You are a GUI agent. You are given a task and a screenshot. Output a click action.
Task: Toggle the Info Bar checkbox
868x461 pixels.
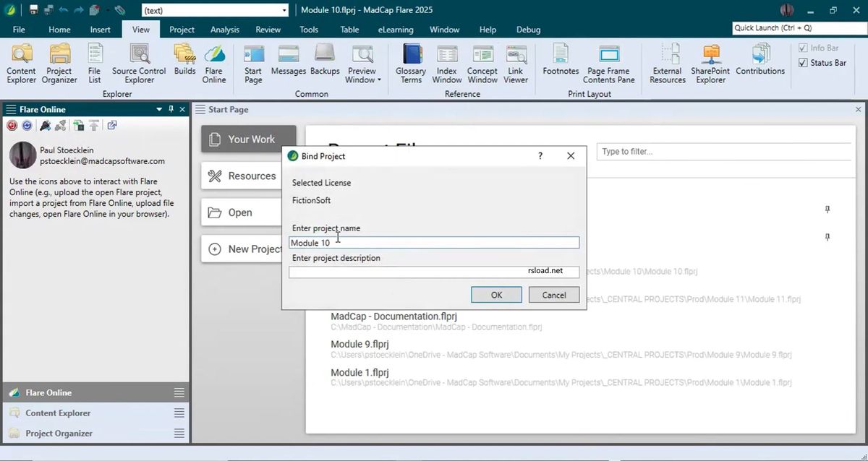click(x=803, y=48)
